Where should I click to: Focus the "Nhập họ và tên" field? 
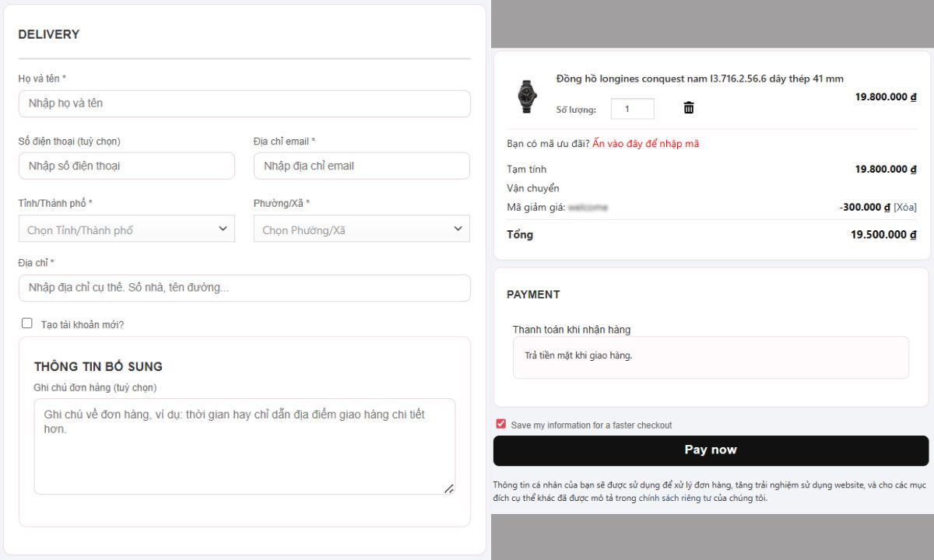coord(244,103)
